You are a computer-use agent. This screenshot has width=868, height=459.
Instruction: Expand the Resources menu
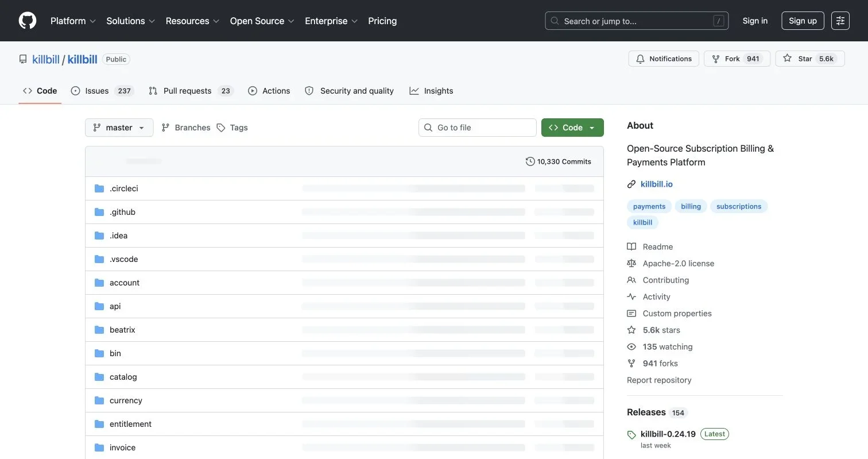point(192,21)
